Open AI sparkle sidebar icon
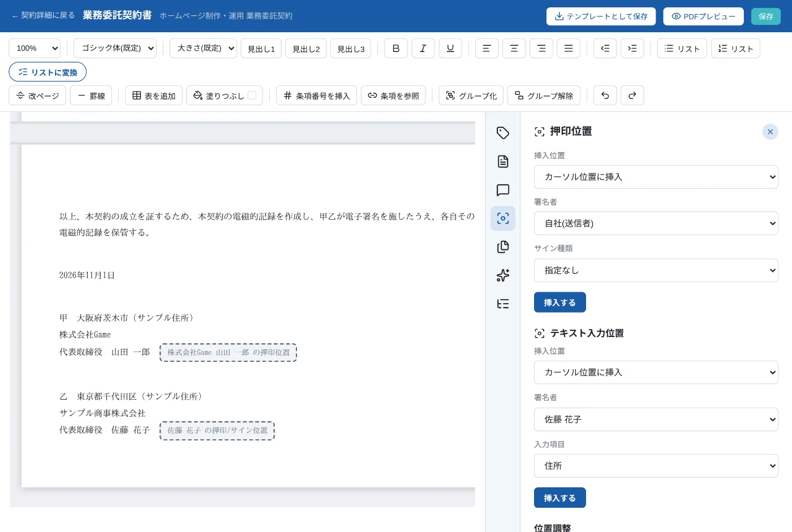 [x=503, y=275]
